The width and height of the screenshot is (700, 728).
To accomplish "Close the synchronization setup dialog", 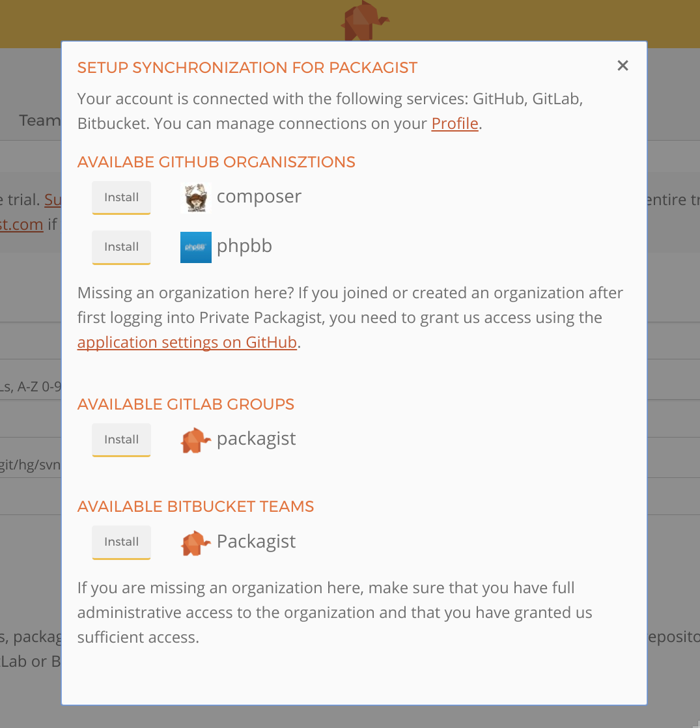I will tap(623, 66).
